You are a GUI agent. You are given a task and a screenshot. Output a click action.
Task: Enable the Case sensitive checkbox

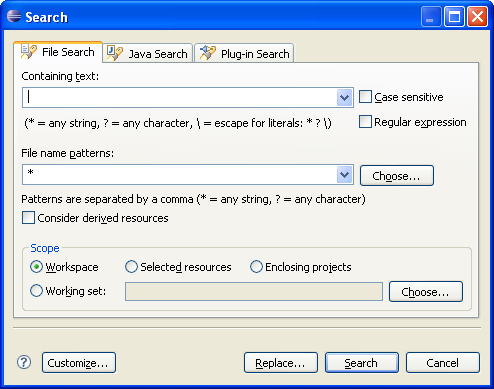click(x=365, y=97)
